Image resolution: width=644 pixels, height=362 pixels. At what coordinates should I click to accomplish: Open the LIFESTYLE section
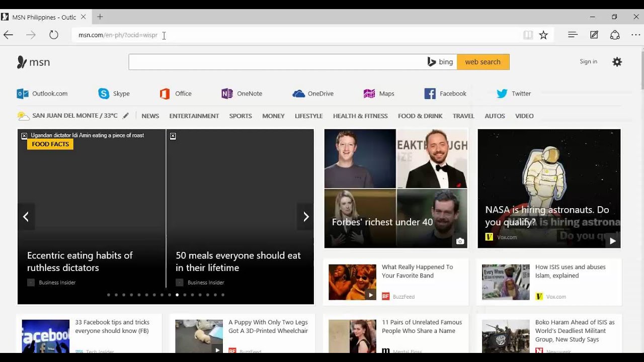309,116
